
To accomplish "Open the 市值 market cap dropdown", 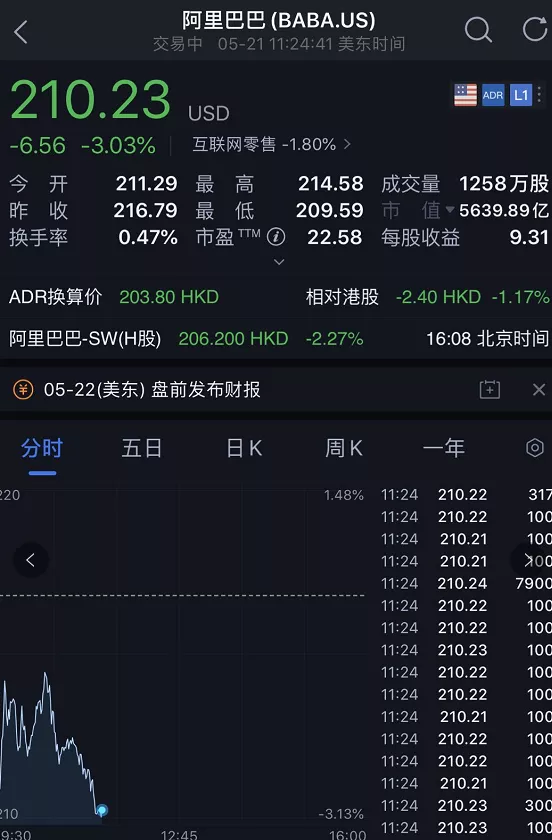I will (x=418, y=210).
